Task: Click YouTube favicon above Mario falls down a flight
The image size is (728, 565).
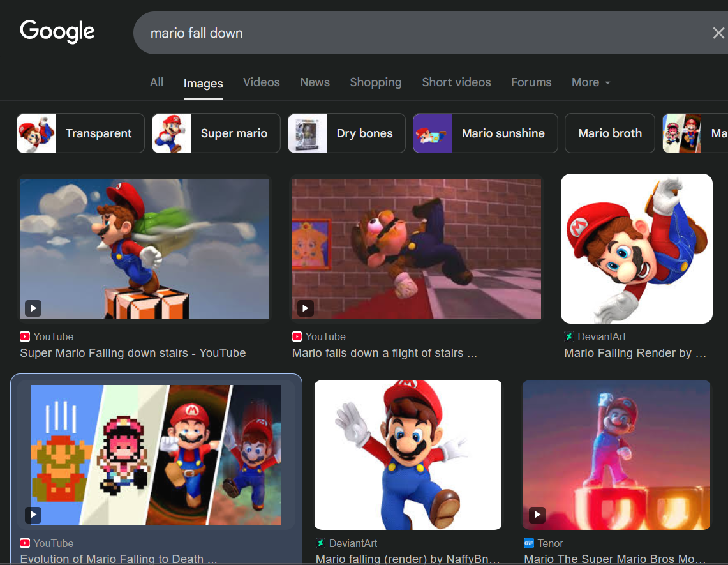Action: pyautogui.click(x=297, y=336)
